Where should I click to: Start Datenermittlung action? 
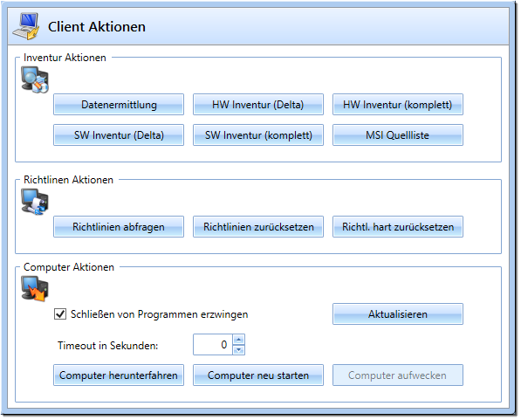click(x=119, y=105)
